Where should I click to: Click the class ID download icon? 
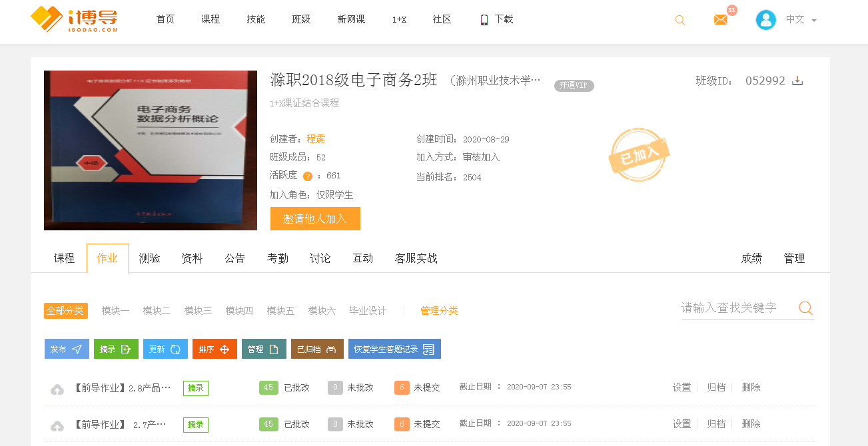tap(797, 81)
